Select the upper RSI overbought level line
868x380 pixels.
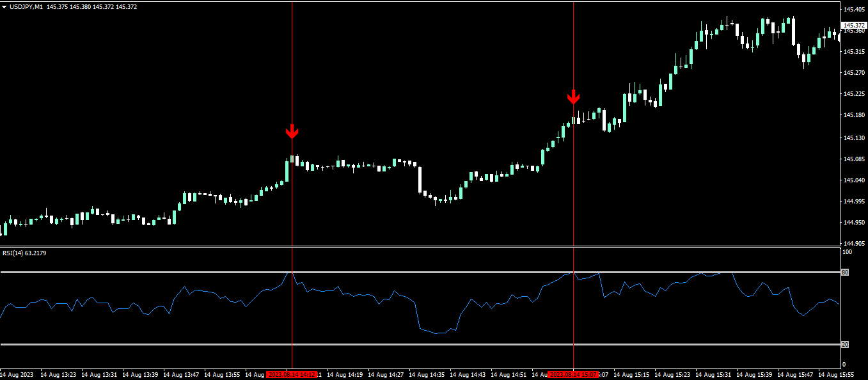[x=420, y=273]
